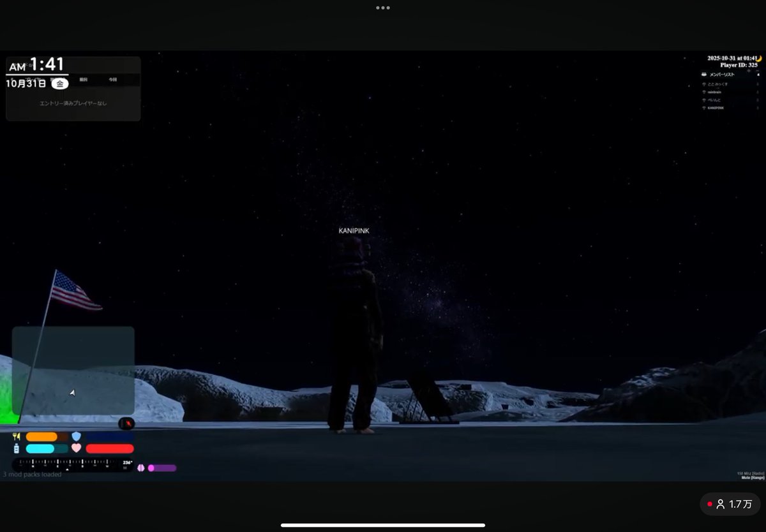Select the 今日 tab in entry panel
766x532 pixels.
tap(112, 80)
